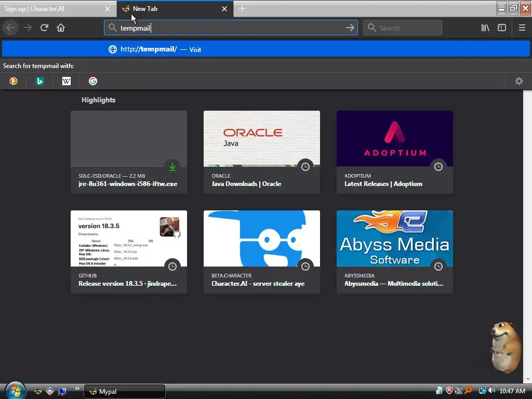Open the hamburger application menu
This screenshot has width=532, height=399.
click(x=522, y=28)
